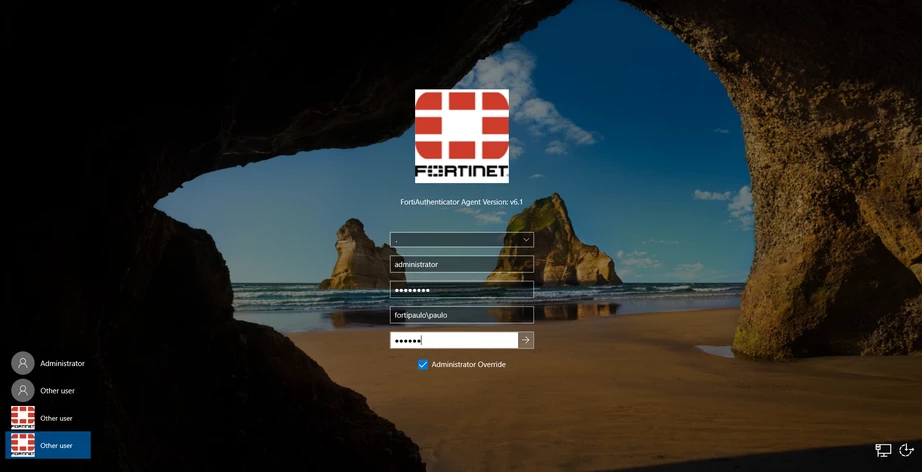Click the Administrator Override label text

click(469, 364)
